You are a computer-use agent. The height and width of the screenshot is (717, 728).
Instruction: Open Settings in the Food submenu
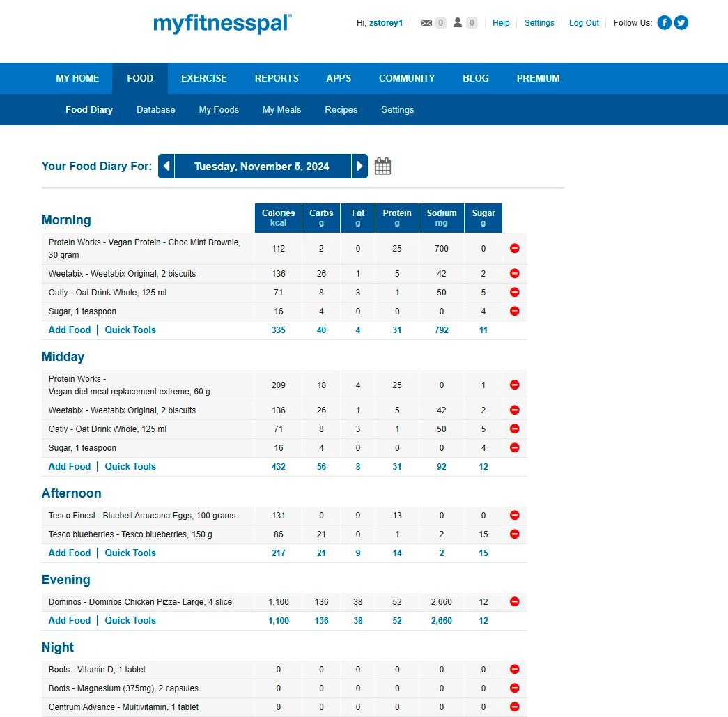(x=397, y=109)
